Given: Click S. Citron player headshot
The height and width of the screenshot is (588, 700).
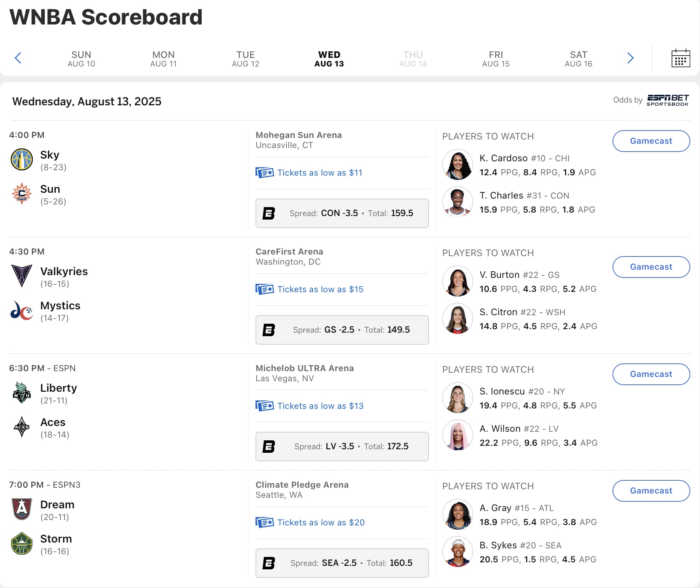Looking at the screenshot, I should pos(458,318).
